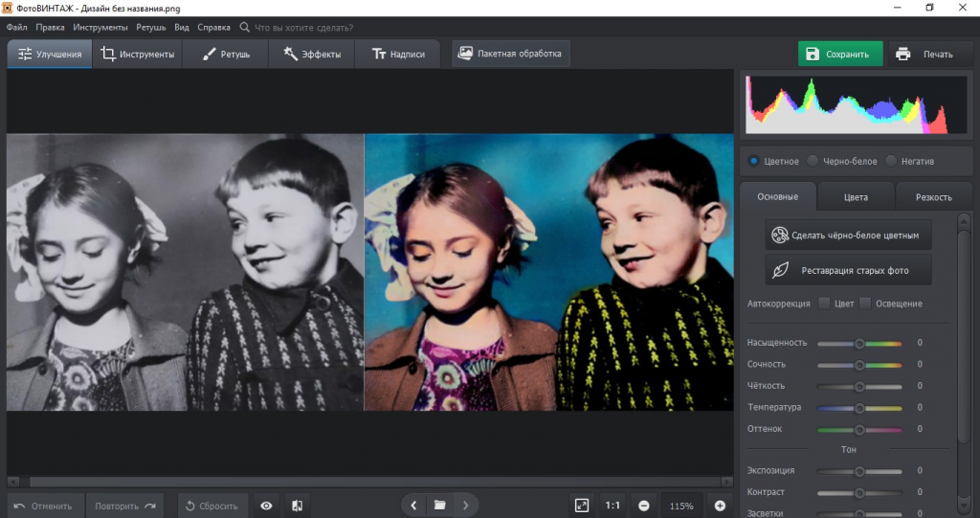Click the fit-to-screen icon
The width and height of the screenshot is (980, 518).
click(x=581, y=505)
